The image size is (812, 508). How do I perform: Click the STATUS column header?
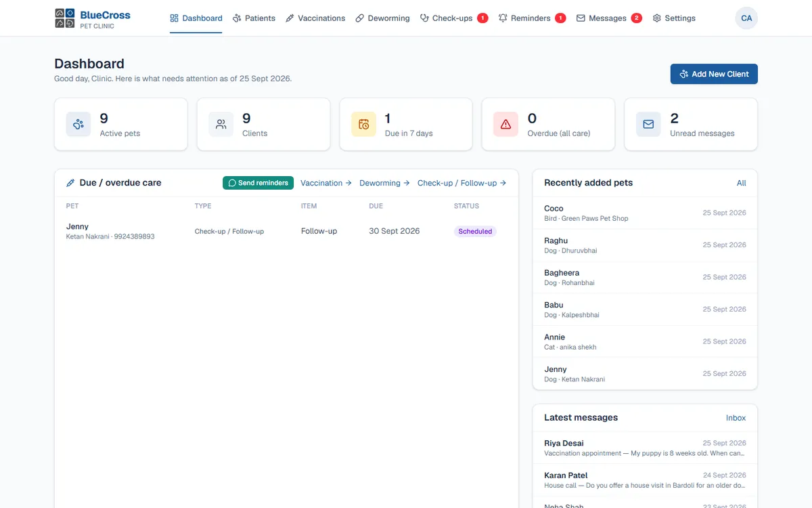[x=466, y=206]
